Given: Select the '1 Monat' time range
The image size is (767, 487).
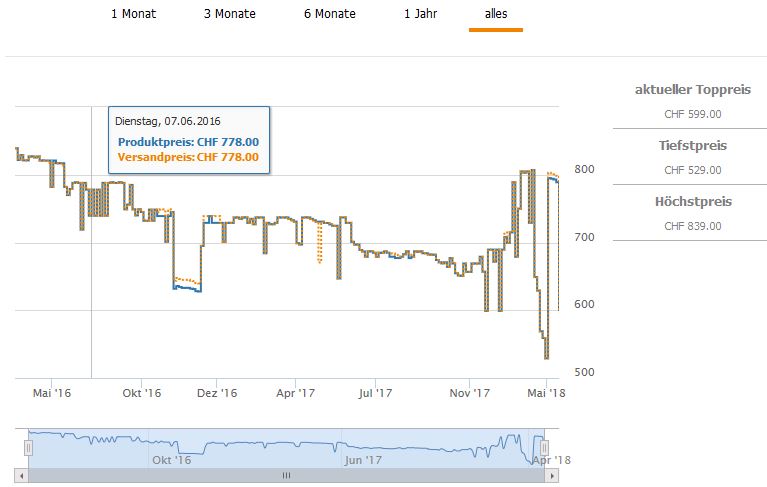Looking at the screenshot, I should 133,14.
